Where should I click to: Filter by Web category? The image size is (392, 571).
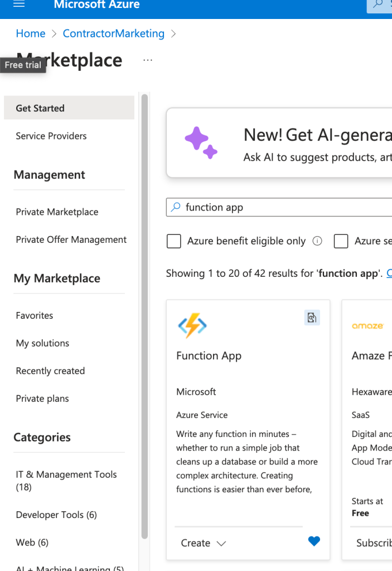[x=32, y=542]
